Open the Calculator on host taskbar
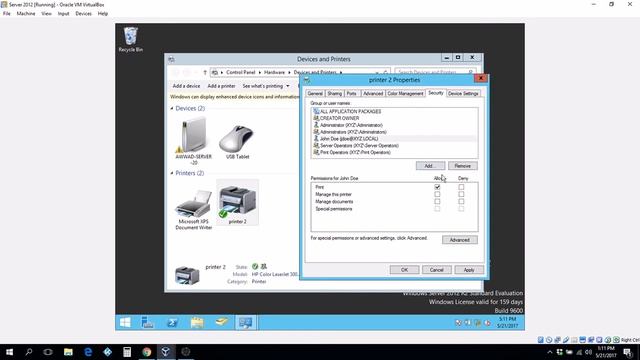The width and height of the screenshot is (640, 360). pyautogui.click(x=127, y=352)
